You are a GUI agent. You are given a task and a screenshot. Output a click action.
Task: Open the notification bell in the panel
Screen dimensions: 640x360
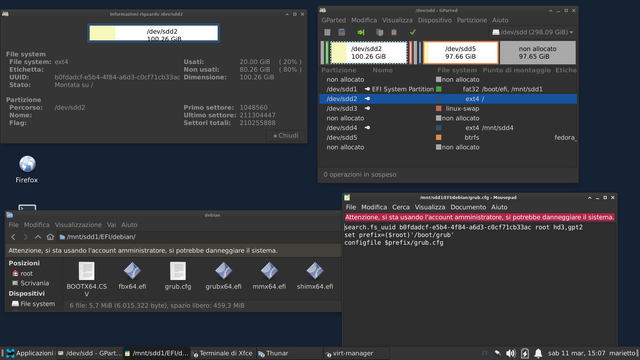538,353
